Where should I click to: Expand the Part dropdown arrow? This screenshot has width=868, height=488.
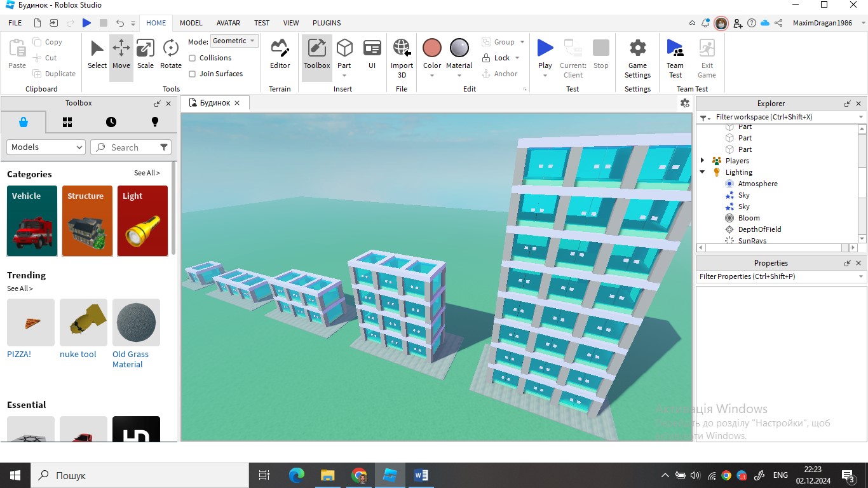pyautogui.click(x=344, y=76)
